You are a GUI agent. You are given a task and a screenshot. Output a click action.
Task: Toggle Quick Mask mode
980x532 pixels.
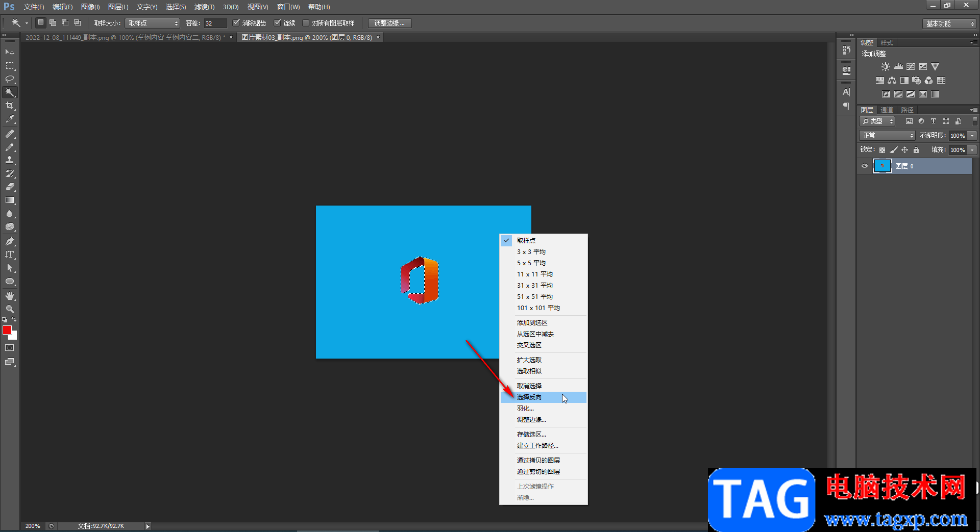(10, 348)
